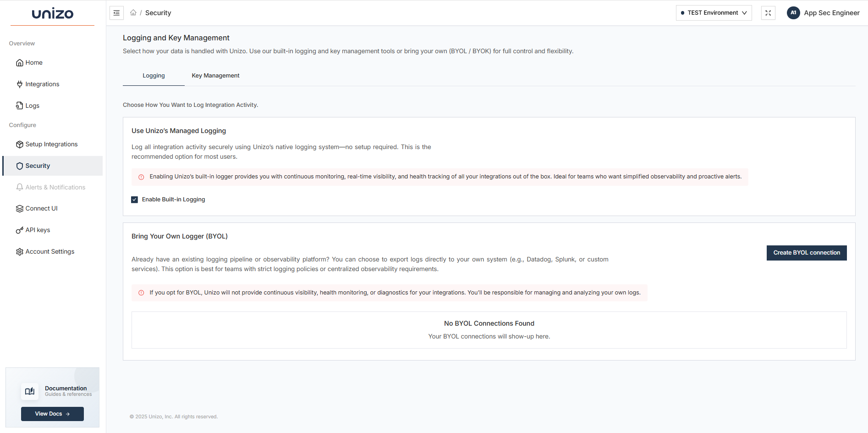
Task: Open the App Sec Engineer user menu
Action: (x=823, y=13)
